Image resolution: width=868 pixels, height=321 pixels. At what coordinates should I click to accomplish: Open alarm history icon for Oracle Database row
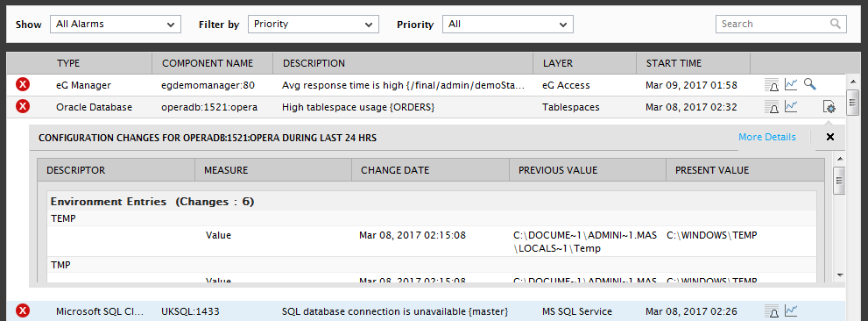click(x=772, y=107)
